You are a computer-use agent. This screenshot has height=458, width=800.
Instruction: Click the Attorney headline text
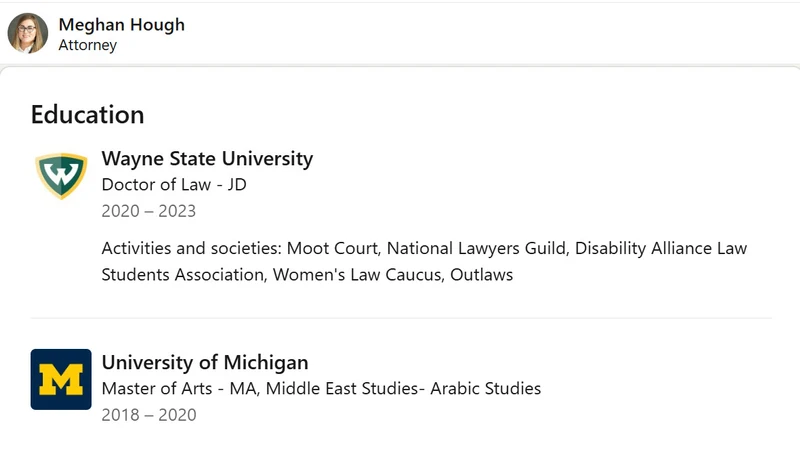click(x=87, y=45)
